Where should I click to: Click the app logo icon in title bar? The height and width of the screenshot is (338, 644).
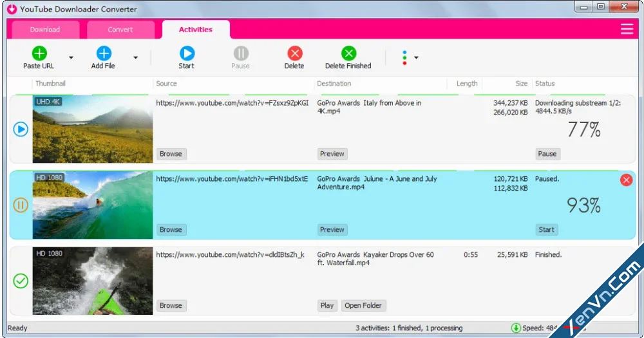(x=12, y=8)
